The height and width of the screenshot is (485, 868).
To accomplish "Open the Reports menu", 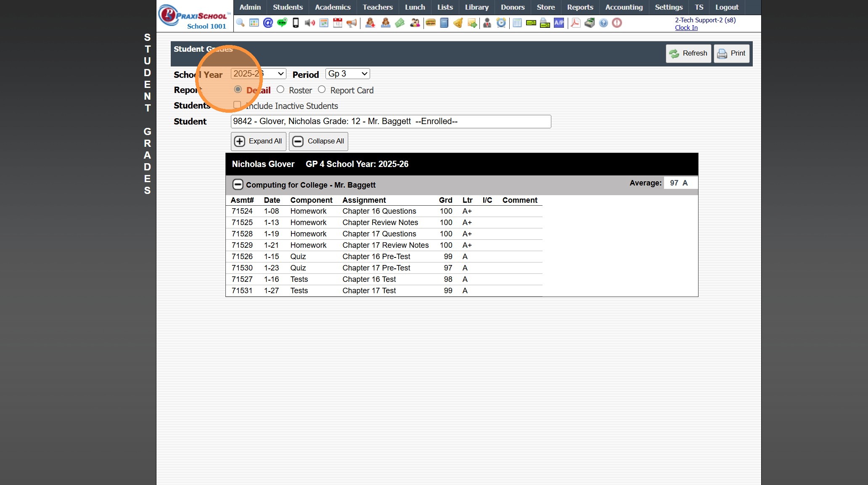I will (580, 7).
